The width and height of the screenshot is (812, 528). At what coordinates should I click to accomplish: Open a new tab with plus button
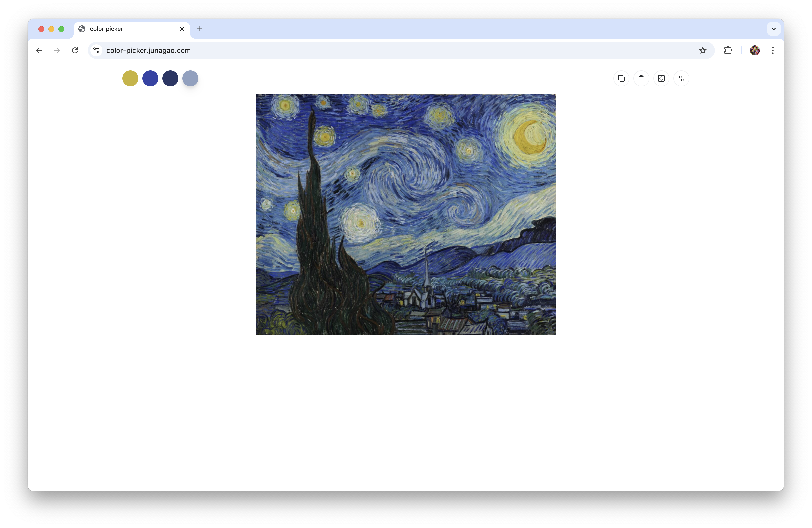coord(200,29)
